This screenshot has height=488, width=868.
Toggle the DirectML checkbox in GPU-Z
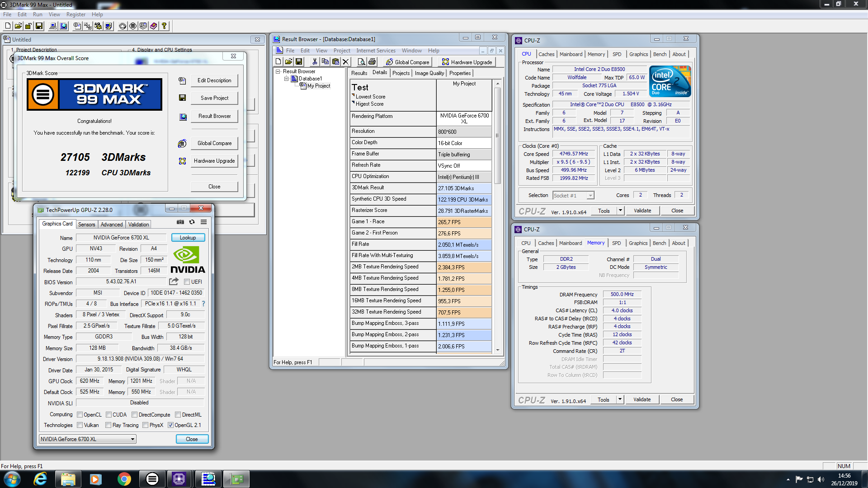pos(178,415)
